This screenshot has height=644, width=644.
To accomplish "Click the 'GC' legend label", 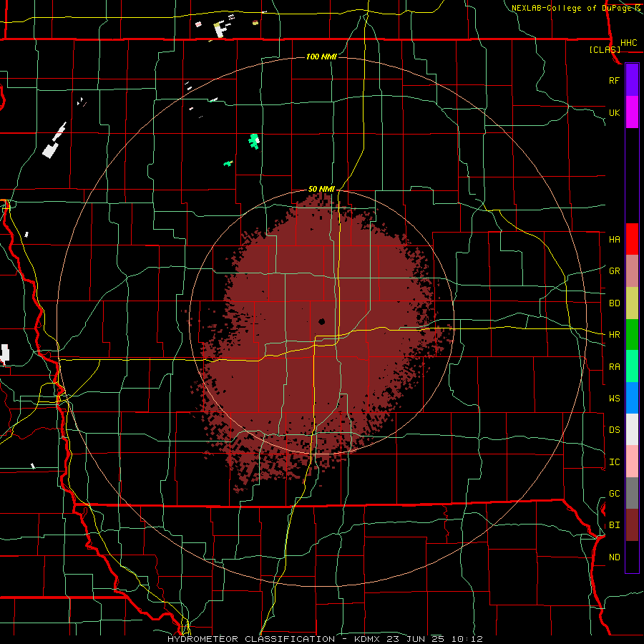I will [615, 494].
